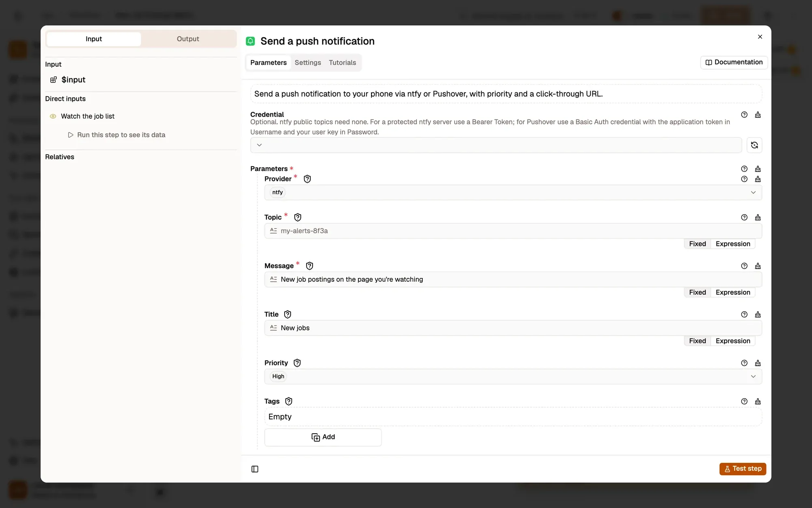The image size is (812, 508).
Task: Click into the Title input field
Action: (x=513, y=328)
